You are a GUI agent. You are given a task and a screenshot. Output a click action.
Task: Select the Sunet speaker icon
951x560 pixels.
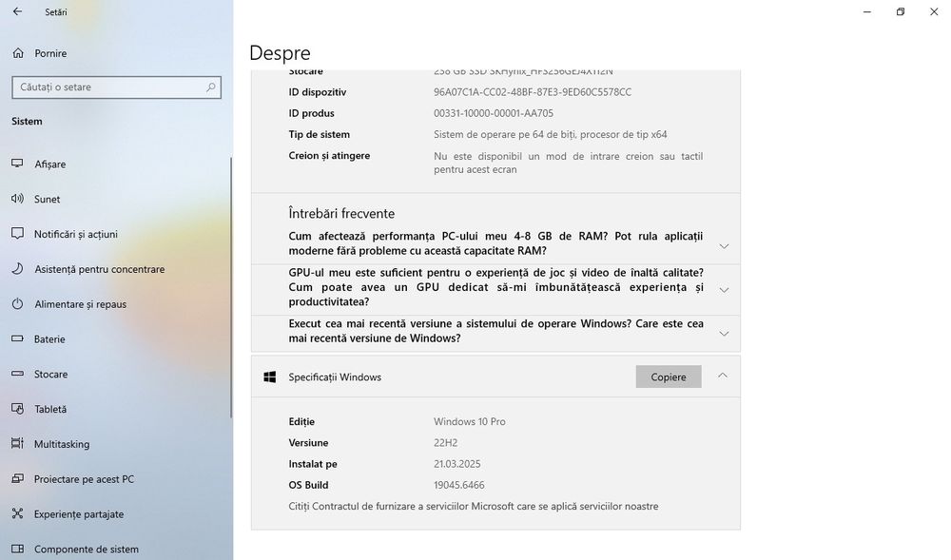coord(17,199)
